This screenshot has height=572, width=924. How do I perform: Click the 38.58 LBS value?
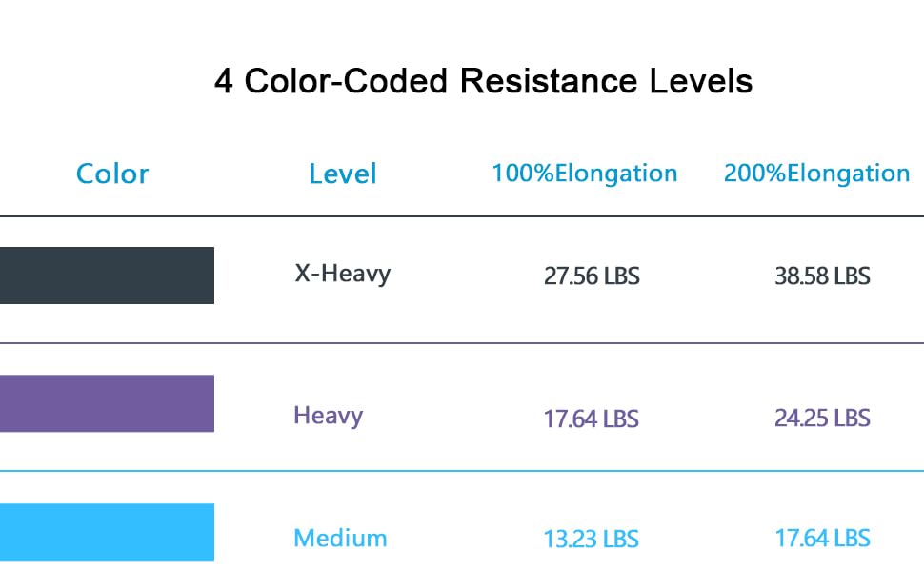[822, 276]
